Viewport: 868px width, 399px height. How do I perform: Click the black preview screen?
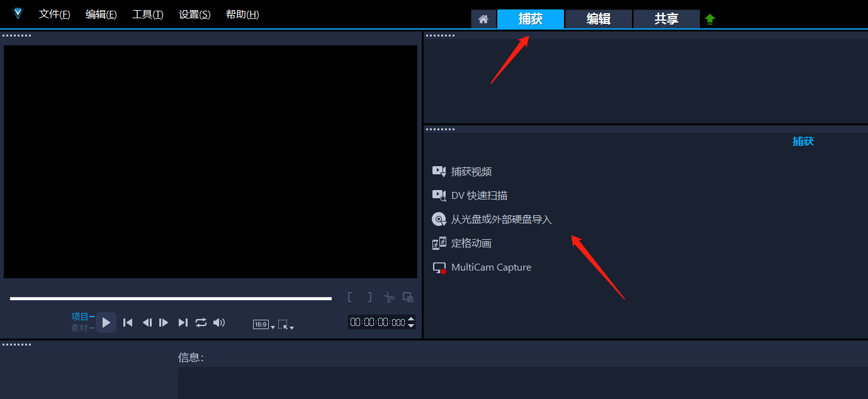click(x=210, y=162)
